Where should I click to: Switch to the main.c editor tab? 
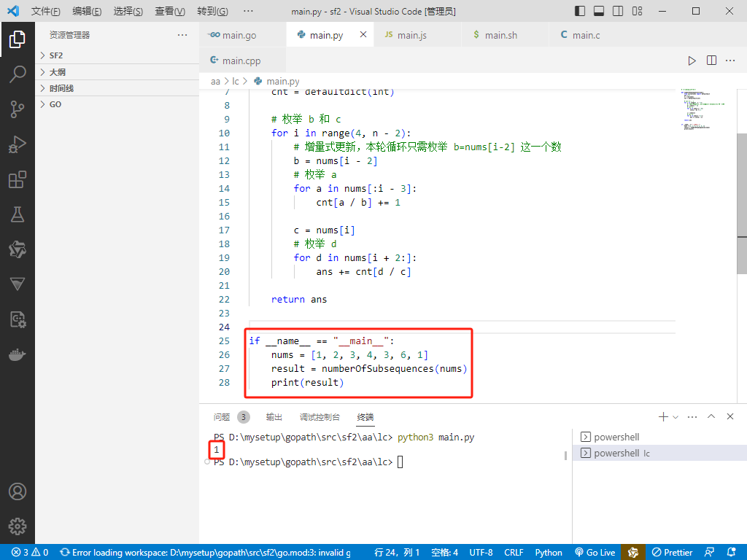pos(591,35)
